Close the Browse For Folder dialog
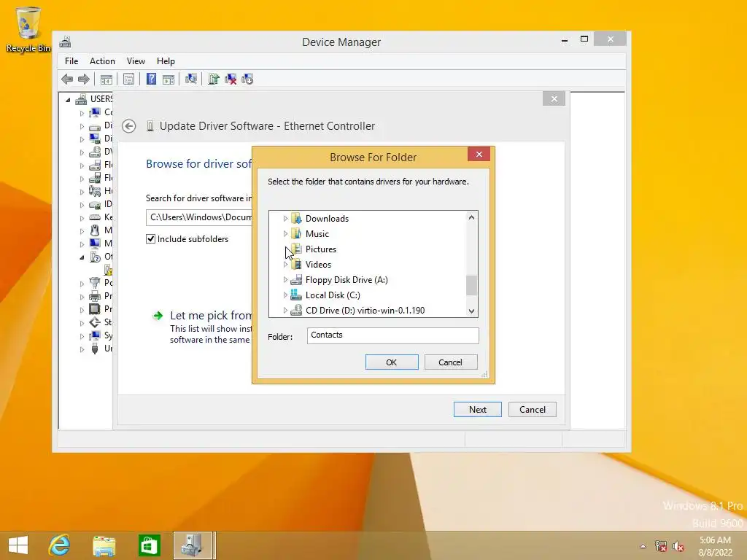The height and width of the screenshot is (560, 747). [x=479, y=154]
